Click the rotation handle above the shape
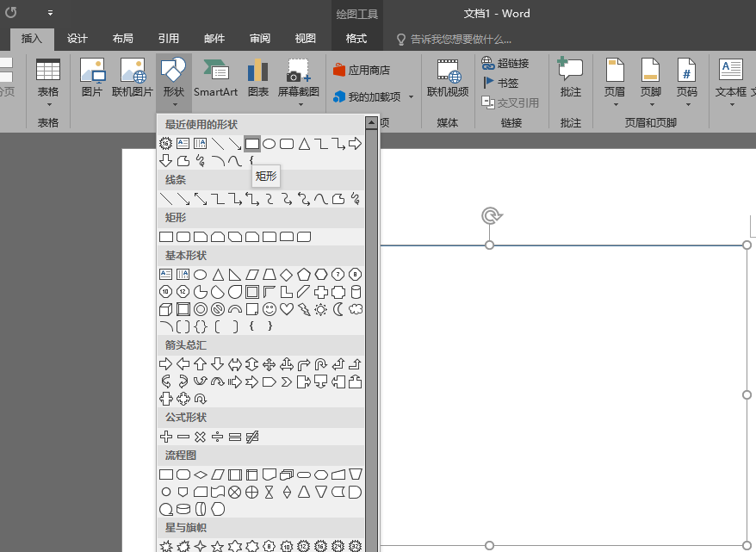 (x=491, y=215)
